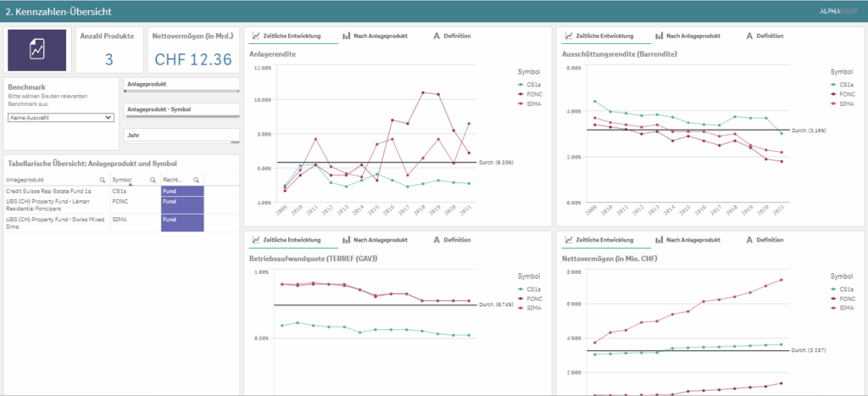The image size is (868, 396).
Task: Click purple Fund cell in the SIMA row
Action: click(x=181, y=220)
